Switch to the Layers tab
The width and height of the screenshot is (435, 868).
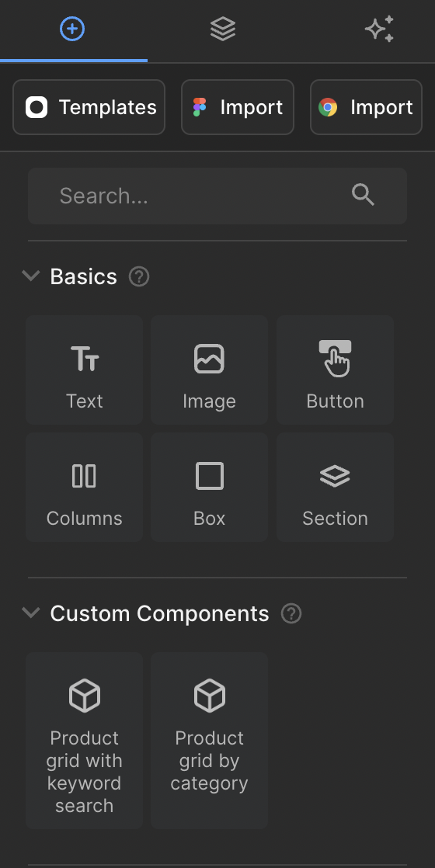(223, 29)
